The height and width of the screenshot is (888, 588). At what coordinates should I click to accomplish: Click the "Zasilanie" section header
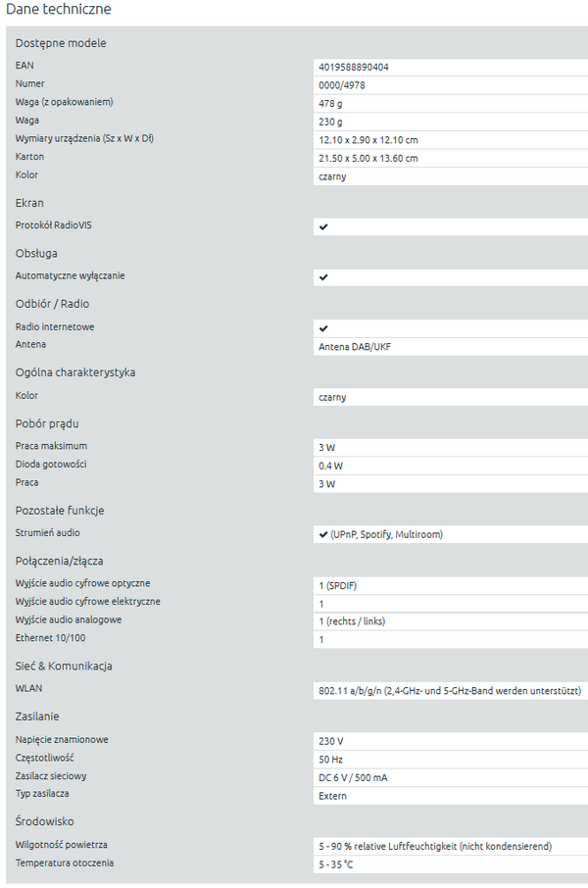coord(39,716)
